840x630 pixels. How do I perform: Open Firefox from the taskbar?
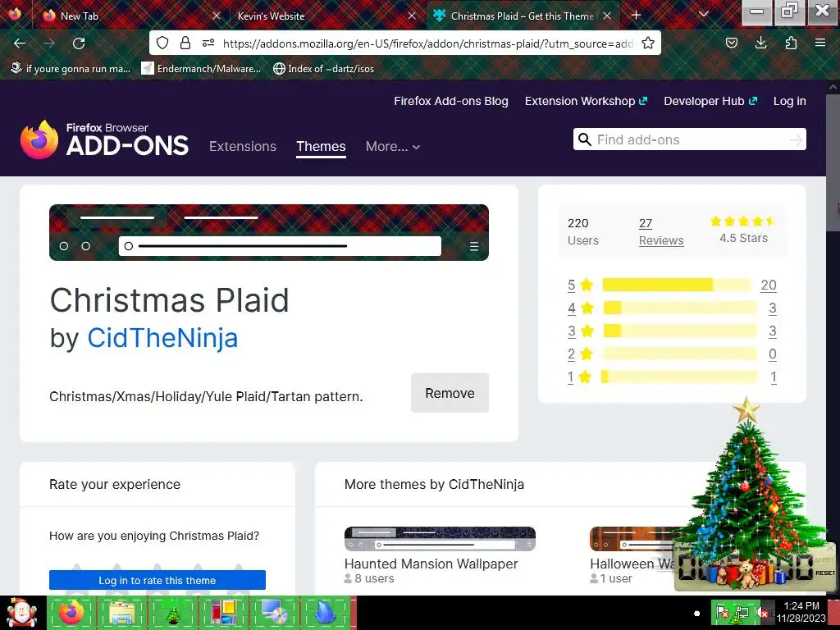pyautogui.click(x=71, y=612)
